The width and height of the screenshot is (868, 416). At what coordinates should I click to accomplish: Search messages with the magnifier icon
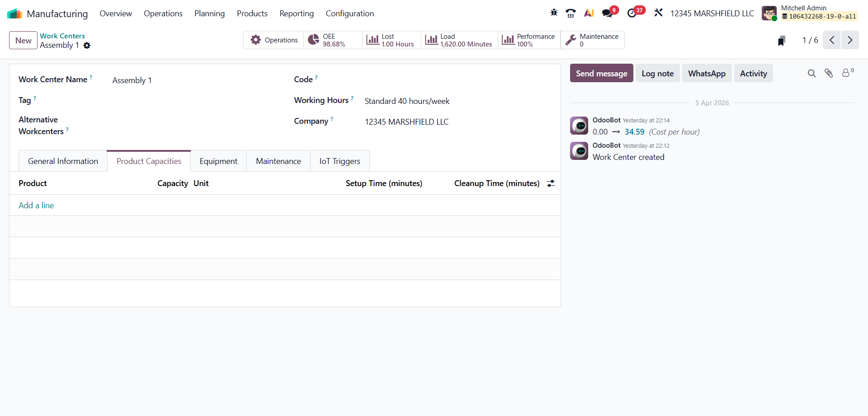[x=811, y=73]
